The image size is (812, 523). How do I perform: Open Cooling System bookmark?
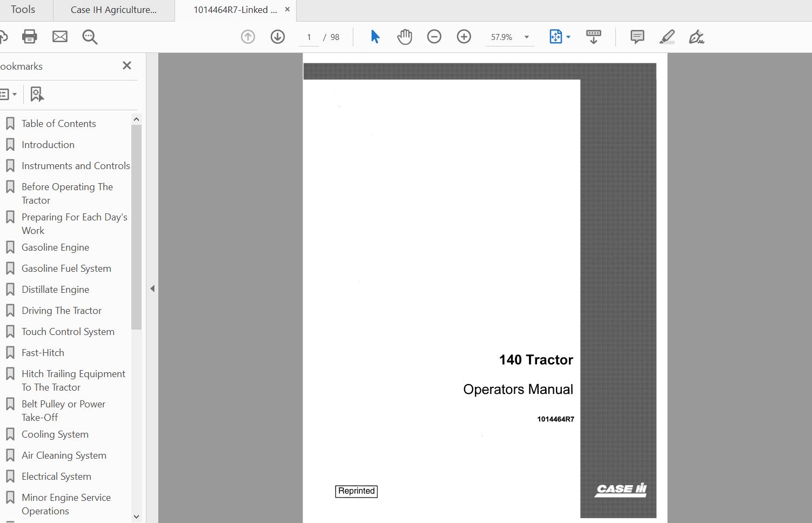[55, 434]
